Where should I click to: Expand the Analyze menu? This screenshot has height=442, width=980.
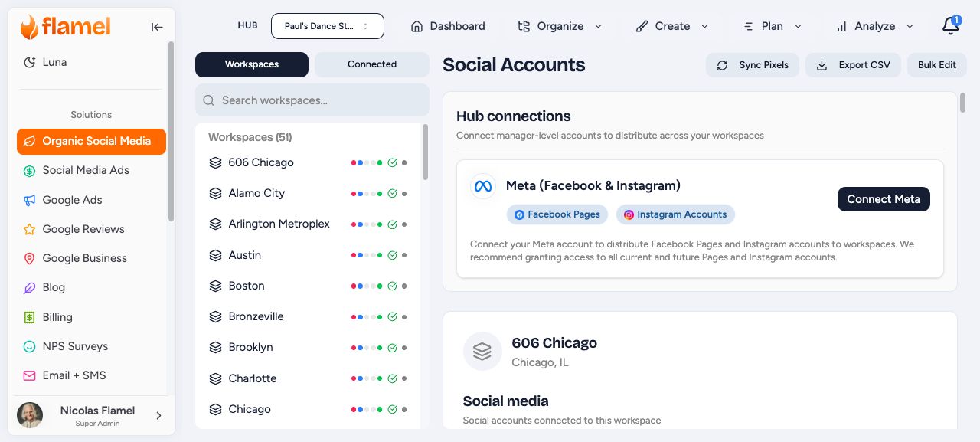point(874,26)
